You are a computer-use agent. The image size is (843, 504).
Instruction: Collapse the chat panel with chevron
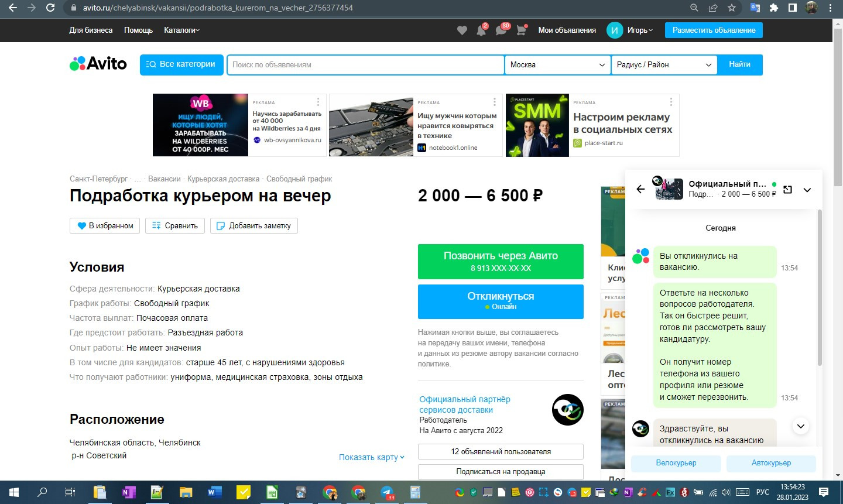coord(807,190)
